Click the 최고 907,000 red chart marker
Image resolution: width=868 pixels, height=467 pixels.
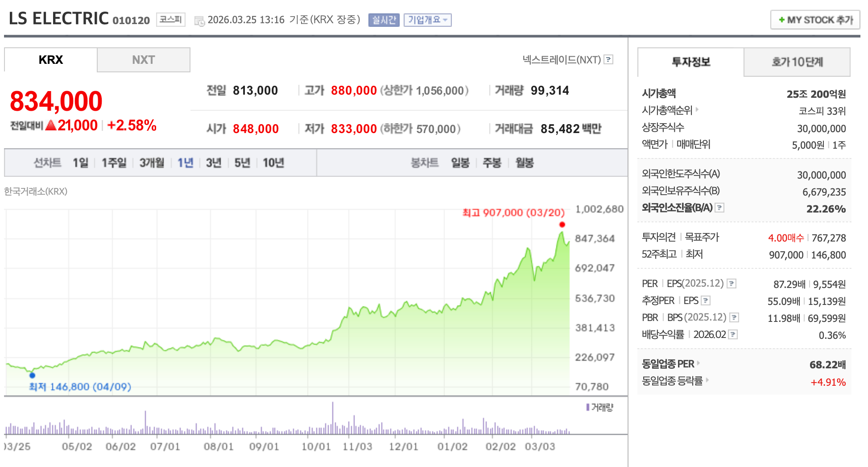(562, 225)
